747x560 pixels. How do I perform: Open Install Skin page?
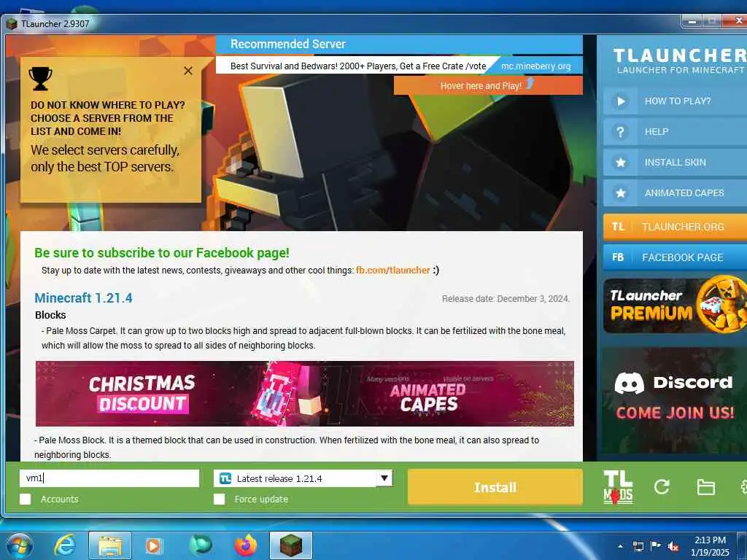(675, 163)
